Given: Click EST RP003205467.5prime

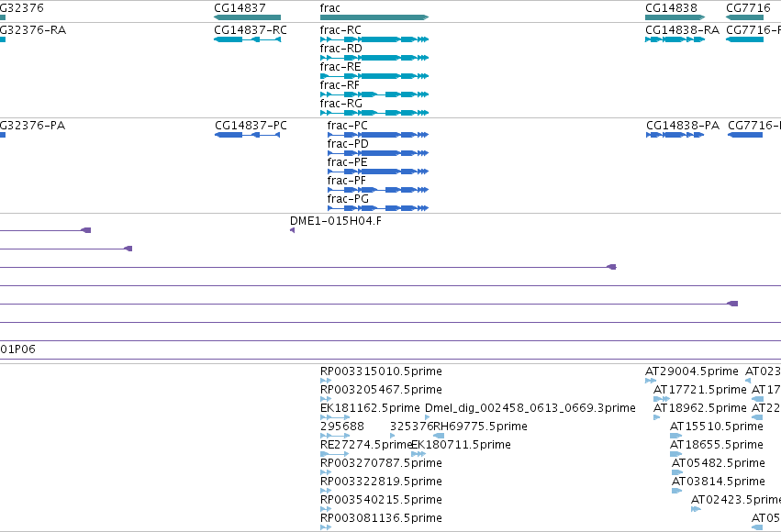Looking at the screenshot, I should coord(381,390).
